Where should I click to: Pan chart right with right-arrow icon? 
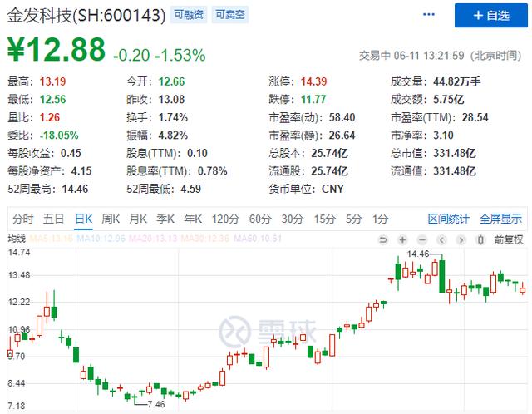pyautogui.click(x=461, y=240)
